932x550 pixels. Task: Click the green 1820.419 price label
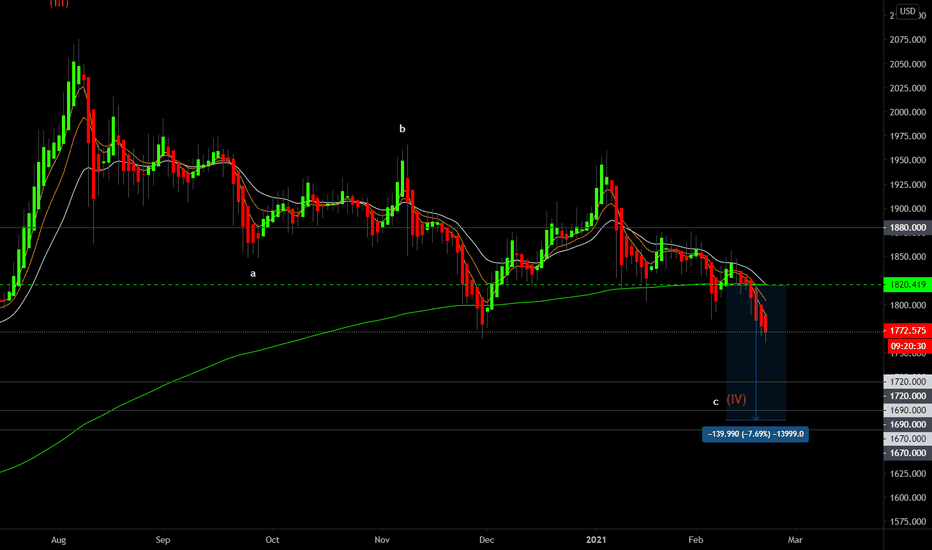click(x=908, y=285)
